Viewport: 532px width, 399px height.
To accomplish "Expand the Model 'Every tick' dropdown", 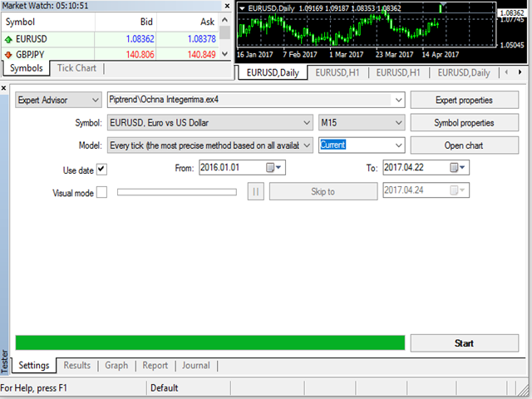I will point(305,145).
